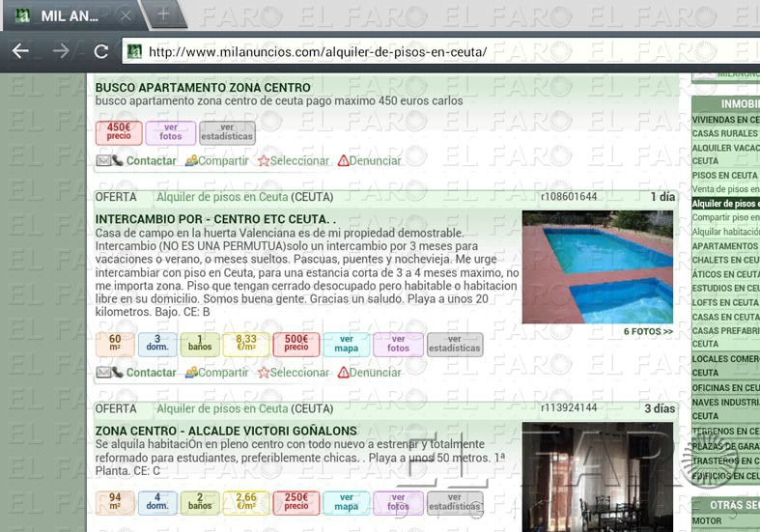Viewport: 760px width, 532px height.
Task: Open category link of listing r113924144
Action: tap(222, 409)
